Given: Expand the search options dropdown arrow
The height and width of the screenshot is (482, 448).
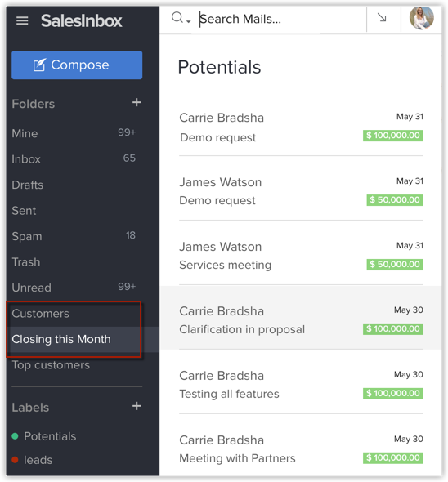Looking at the screenshot, I should point(189,21).
